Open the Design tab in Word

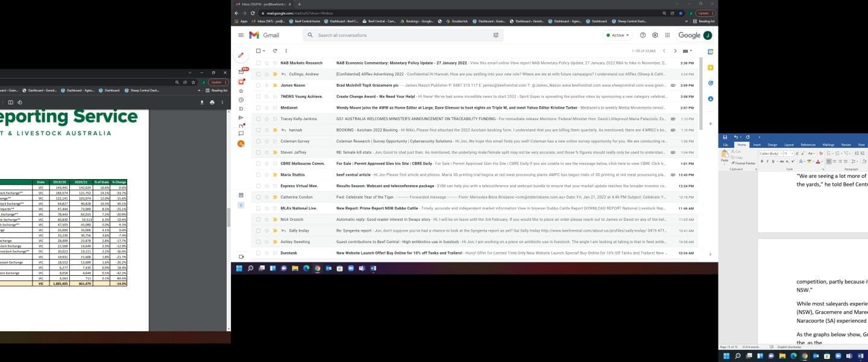772,145
